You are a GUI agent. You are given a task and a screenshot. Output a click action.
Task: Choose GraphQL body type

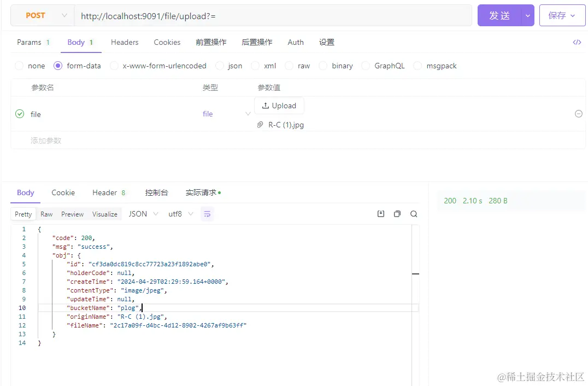point(383,66)
